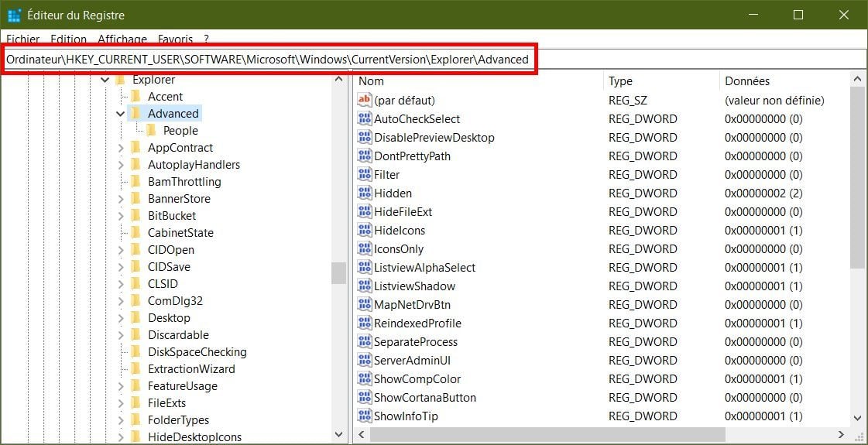Click the HideIcons DWORD icon
868x445 pixels.
(365, 230)
